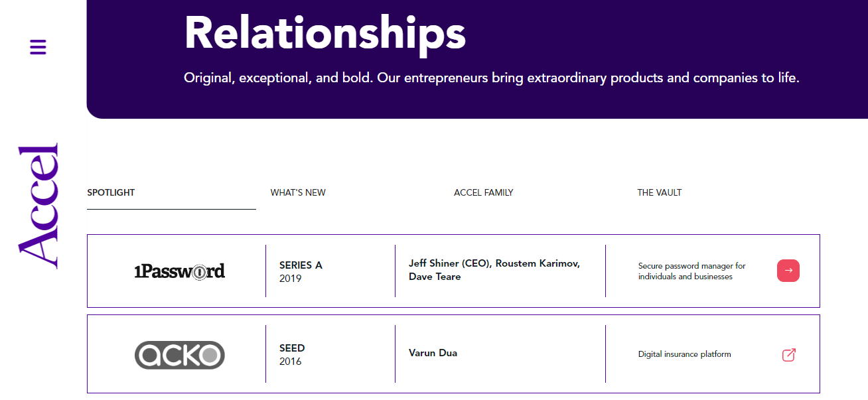Click the Seed label in ACKO row
The height and width of the screenshot is (400, 868).
point(292,348)
